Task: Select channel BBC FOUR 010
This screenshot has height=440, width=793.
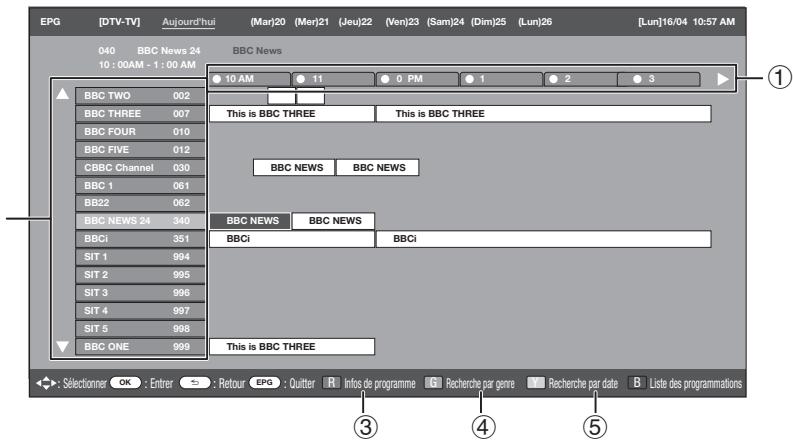Action: pos(140,131)
